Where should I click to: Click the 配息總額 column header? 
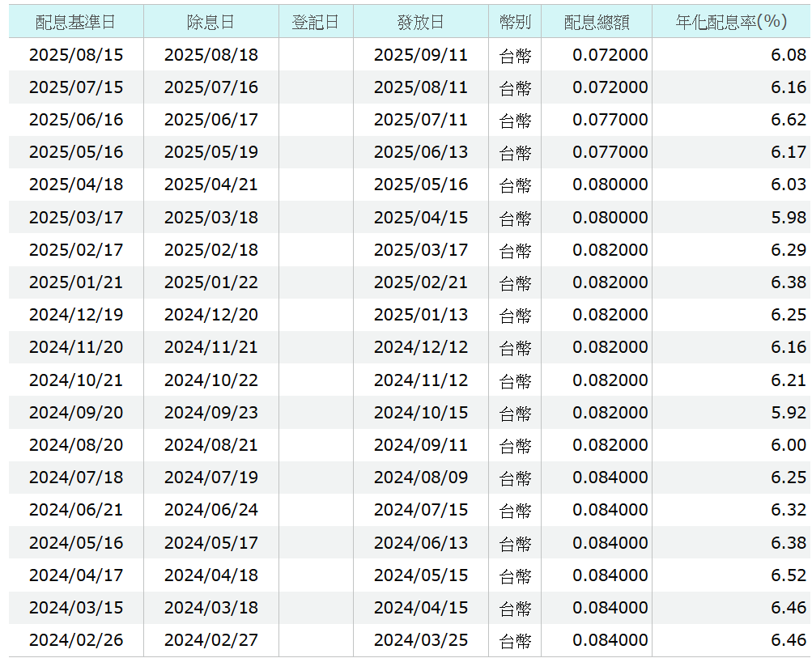(x=597, y=22)
